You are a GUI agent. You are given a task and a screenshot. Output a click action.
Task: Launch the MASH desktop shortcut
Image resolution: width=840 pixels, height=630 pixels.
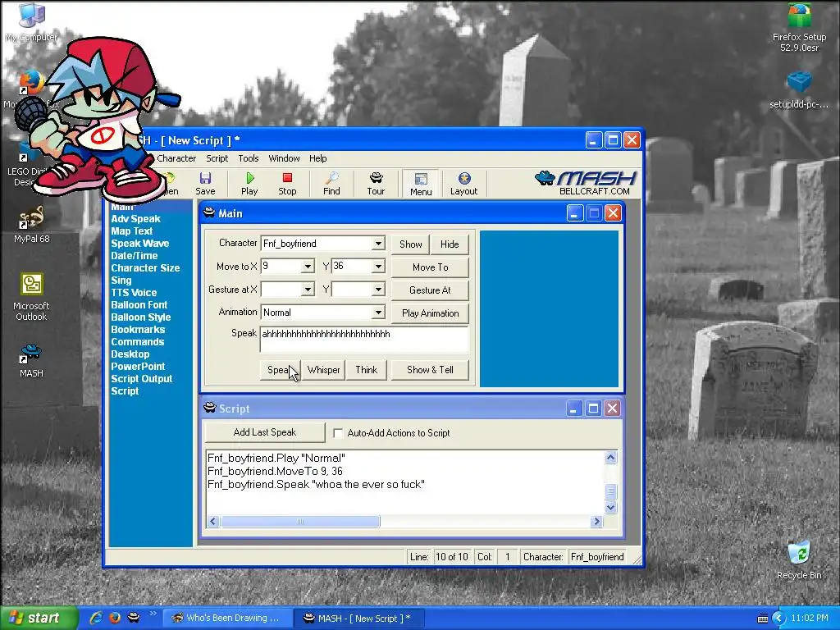tap(32, 361)
